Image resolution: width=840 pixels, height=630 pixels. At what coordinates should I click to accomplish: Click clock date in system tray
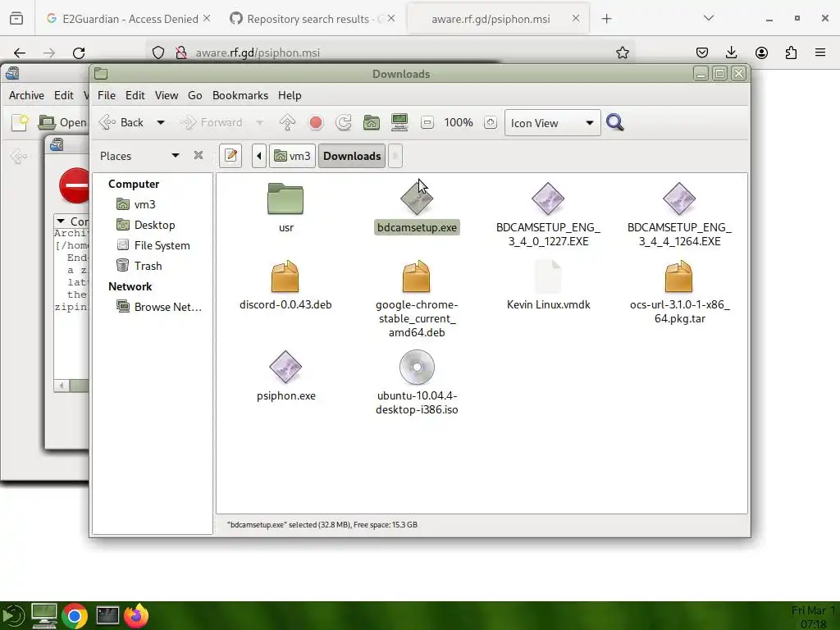click(813, 617)
